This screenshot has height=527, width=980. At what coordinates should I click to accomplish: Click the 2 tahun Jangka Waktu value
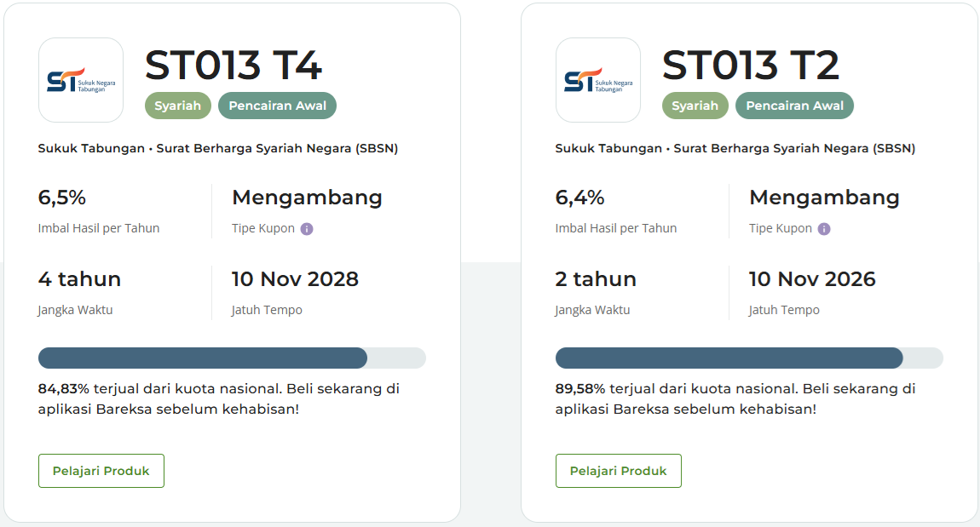pyautogui.click(x=596, y=279)
